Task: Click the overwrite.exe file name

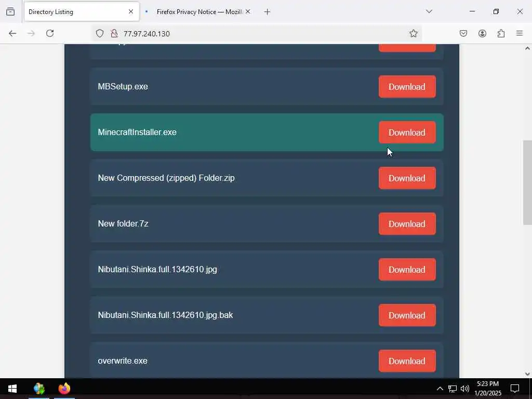Action: (123, 361)
